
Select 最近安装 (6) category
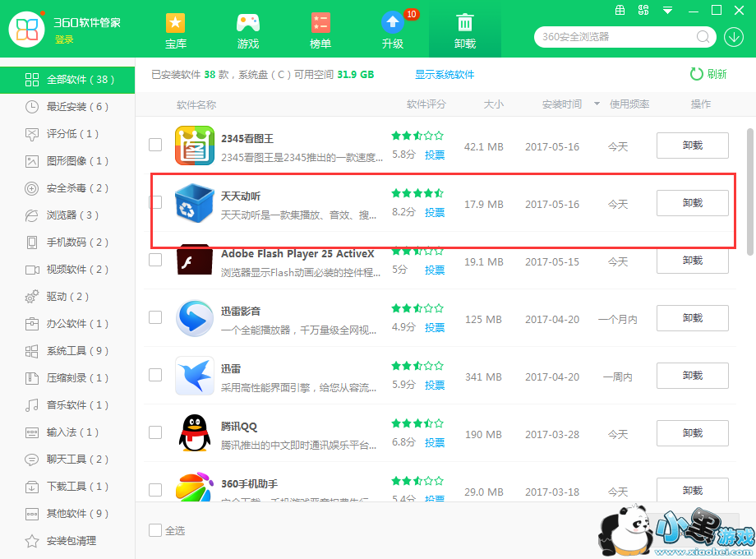coord(67,107)
